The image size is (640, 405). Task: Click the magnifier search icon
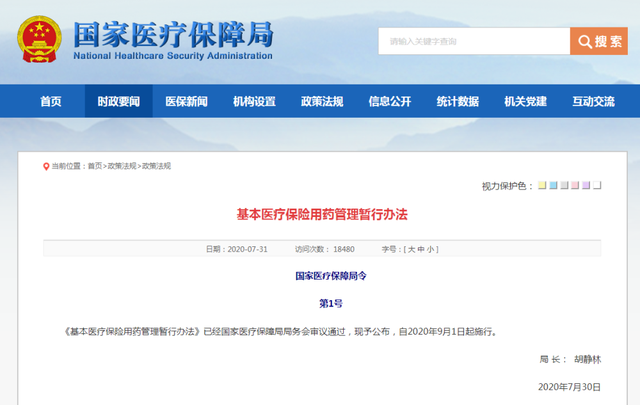point(585,41)
